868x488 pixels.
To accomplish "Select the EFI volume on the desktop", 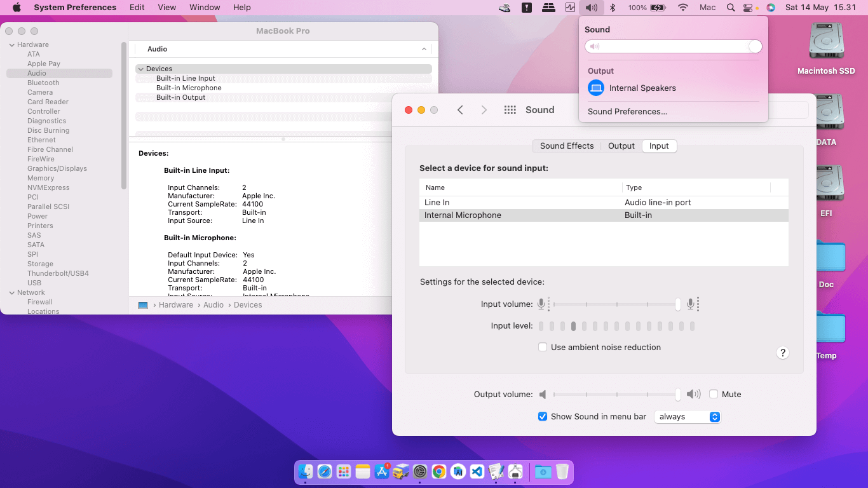I will pos(826,191).
